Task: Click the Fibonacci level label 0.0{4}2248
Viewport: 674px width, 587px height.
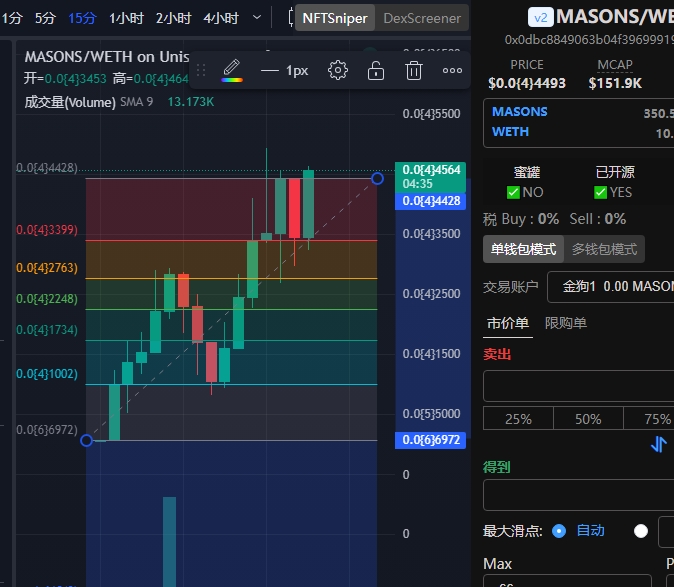Action: click(x=47, y=299)
